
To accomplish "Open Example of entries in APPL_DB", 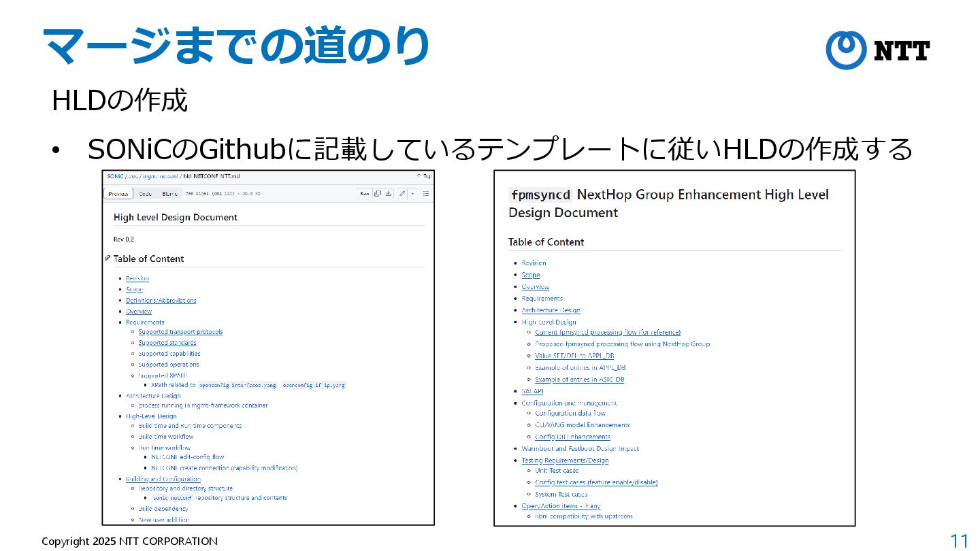I will 581,367.
